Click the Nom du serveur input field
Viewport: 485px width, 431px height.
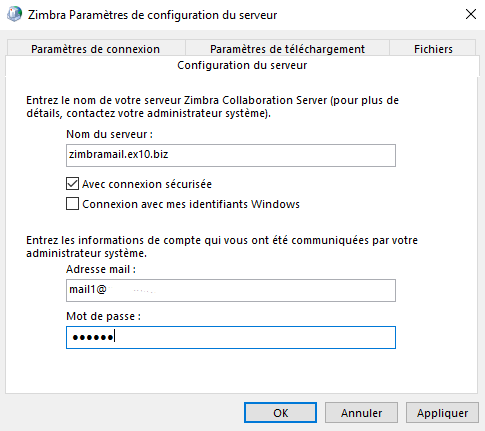[x=231, y=155]
